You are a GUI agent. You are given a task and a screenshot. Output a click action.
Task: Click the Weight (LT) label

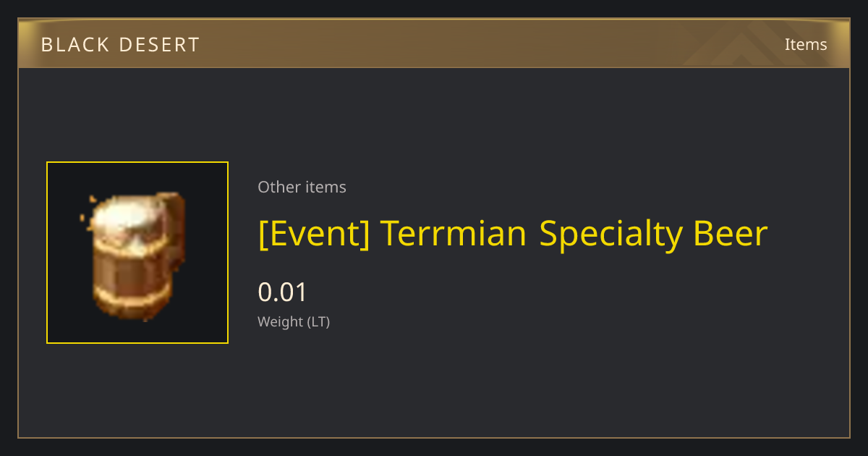coord(294,322)
